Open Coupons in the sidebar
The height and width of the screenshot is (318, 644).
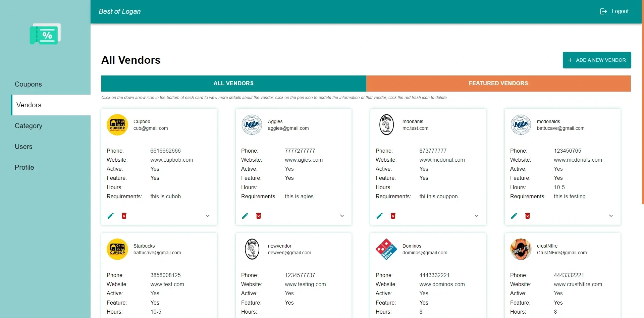pyautogui.click(x=28, y=84)
